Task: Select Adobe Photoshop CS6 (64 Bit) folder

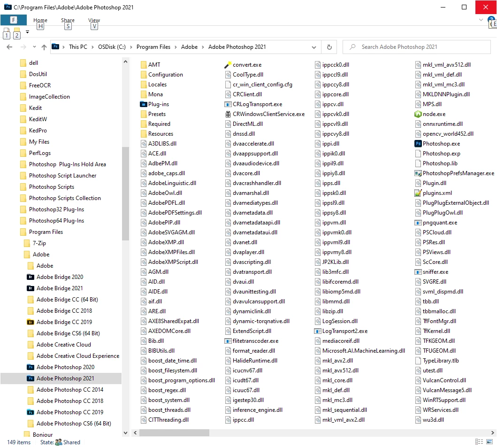Action: point(74,423)
